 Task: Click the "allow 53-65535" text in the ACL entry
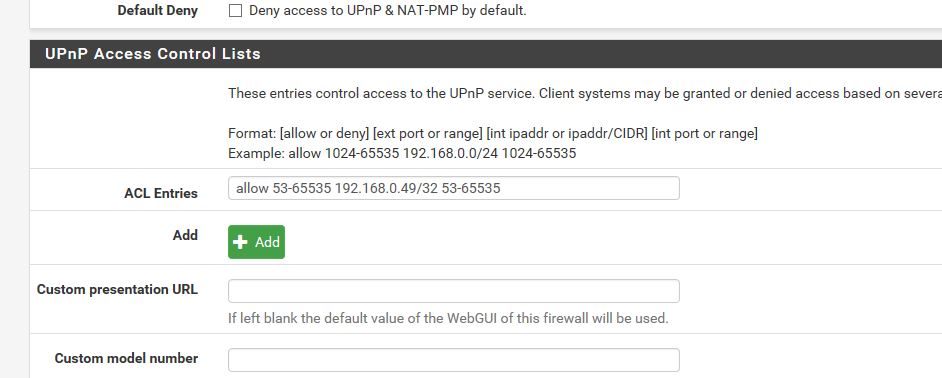(x=284, y=188)
